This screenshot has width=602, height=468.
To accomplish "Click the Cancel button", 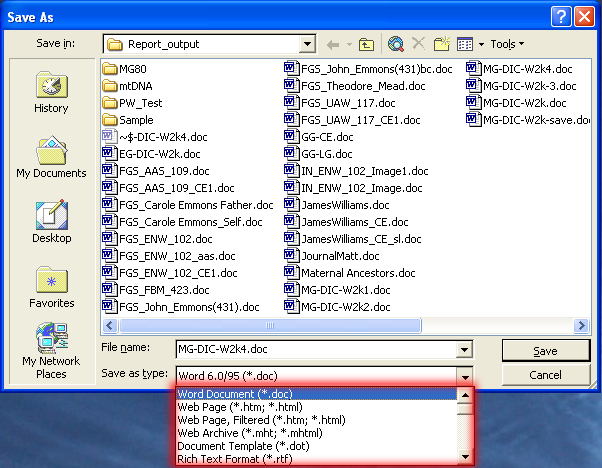I will pyautogui.click(x=546, y=375).
